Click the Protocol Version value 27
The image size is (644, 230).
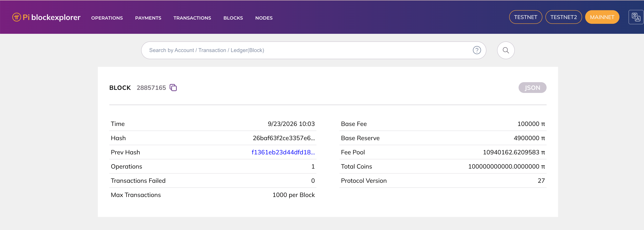point(541,181)
